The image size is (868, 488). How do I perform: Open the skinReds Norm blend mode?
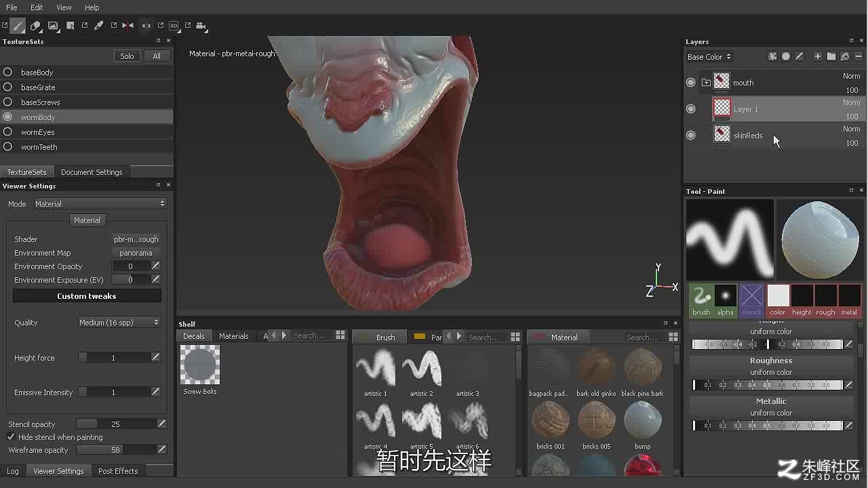851,129
